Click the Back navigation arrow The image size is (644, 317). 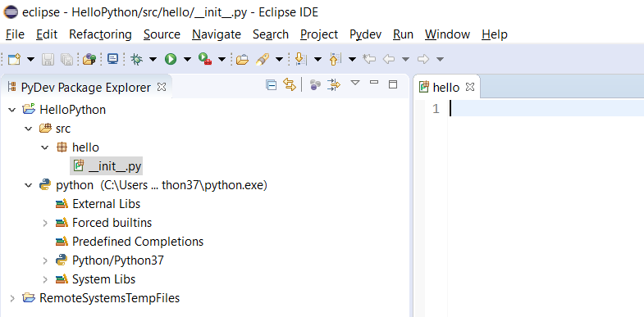point(388,60)
